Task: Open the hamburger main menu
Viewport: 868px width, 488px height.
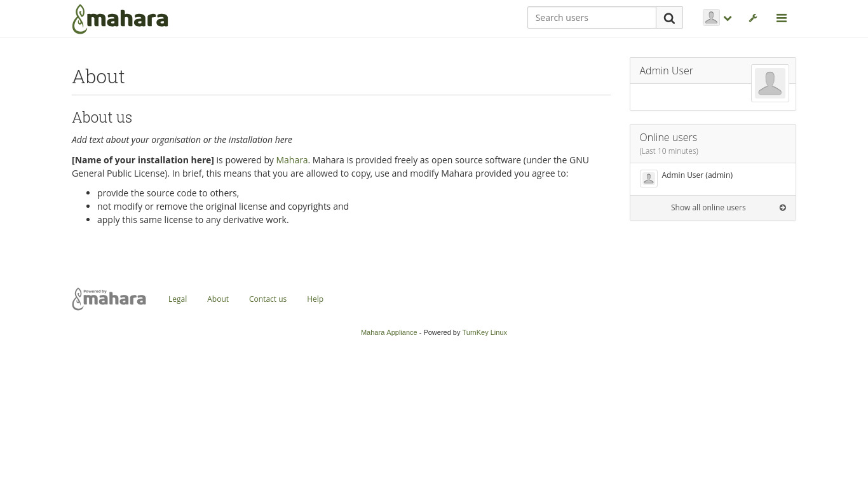Action: click(x=782, y=18)
